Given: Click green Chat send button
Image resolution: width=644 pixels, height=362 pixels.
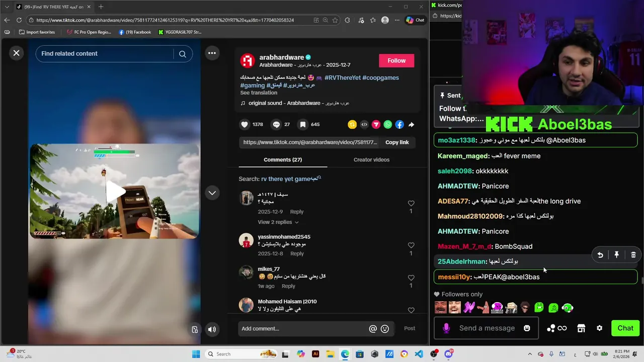Looking at the screenshot, I should click(625, 328).
